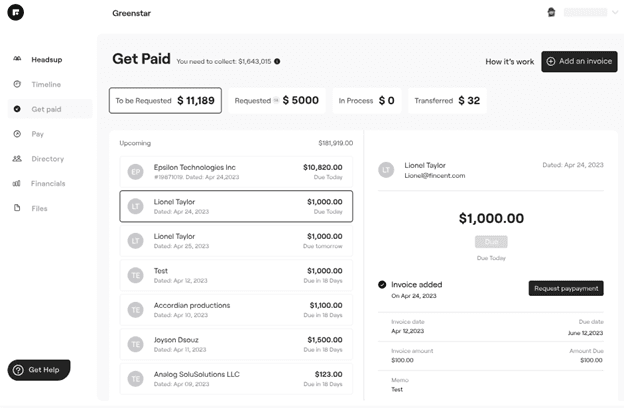Open the Epsilon Technologies Inc invoice
624x408 pixels.
tap(236, 172)
